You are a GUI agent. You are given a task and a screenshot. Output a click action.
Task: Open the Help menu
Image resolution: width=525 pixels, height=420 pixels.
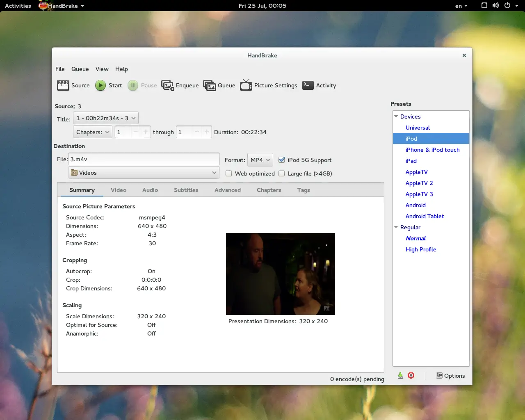pos(121,69)
